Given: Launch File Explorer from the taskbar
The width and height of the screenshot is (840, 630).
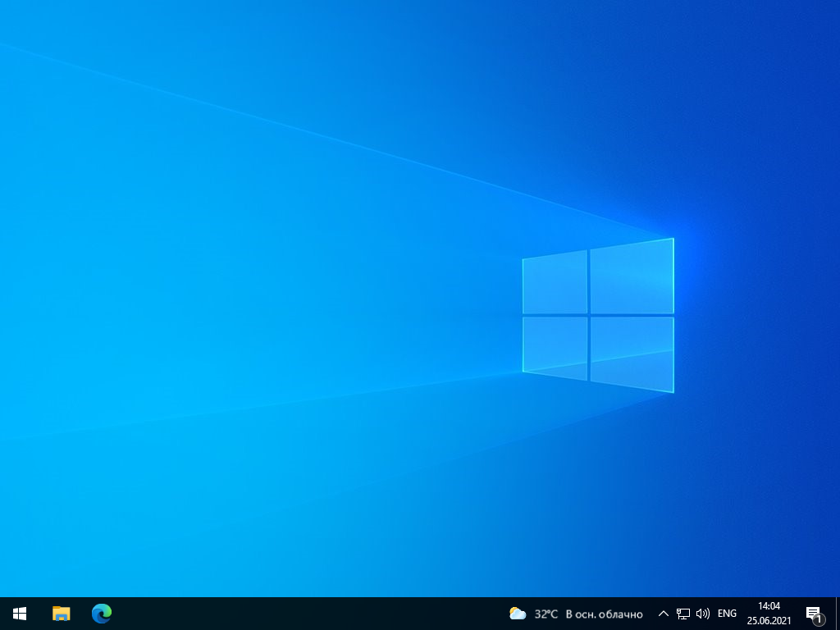Looking at the screenshot, I should point(61,614).
